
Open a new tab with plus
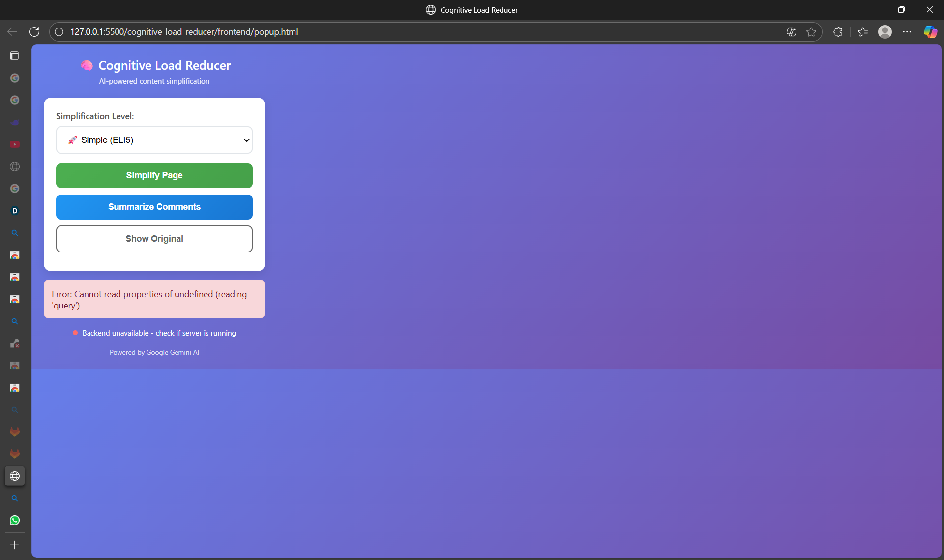click(x=15, y=545)
